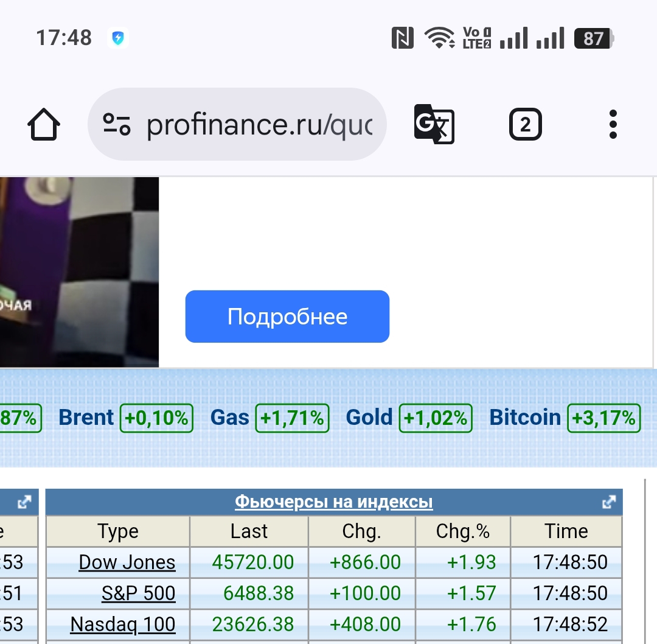The height and width of the screenshot is (644, 657).
Task: Tap the site settings icon in address bar
Action: (116, 124)
